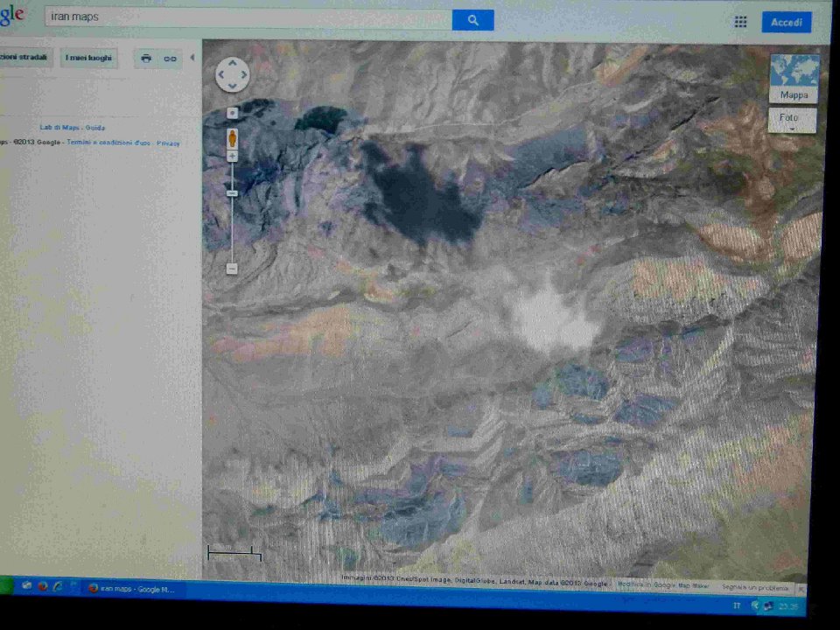Image resolution: width=840 pixels, height=630 pixels.
Task: Pan the map down with arrow
Action: click(233, 86)
